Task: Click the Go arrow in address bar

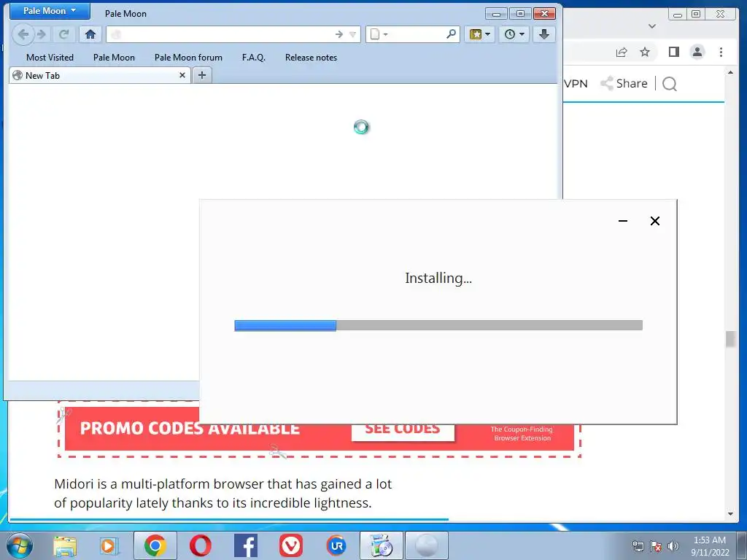Action: (338, 34)
